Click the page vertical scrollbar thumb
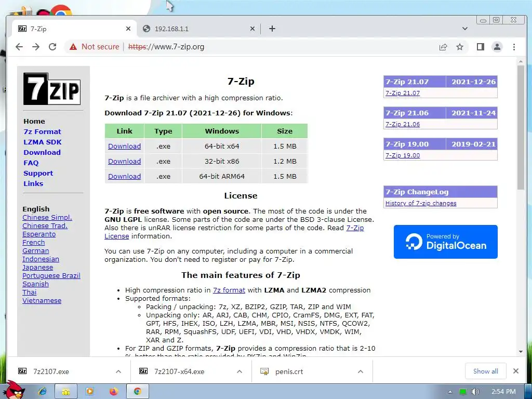 [x=521, y=127]
